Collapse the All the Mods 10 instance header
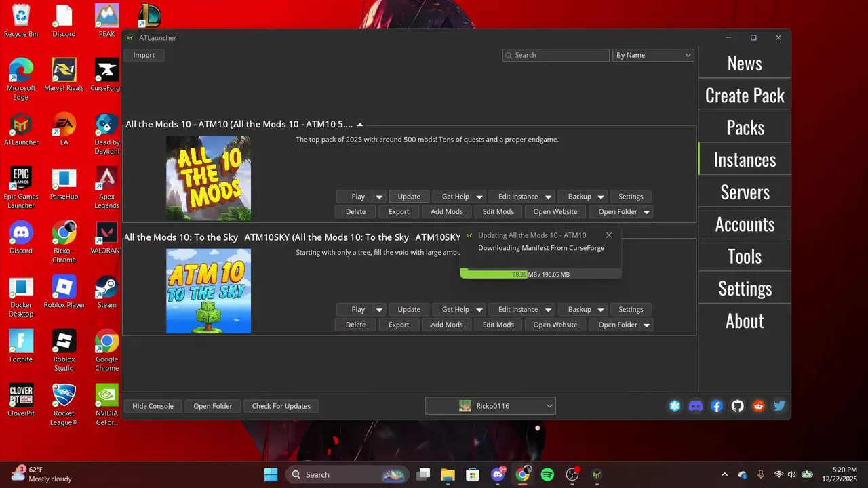The height and width of the screenshot is (488, 868). click(360, 125)
